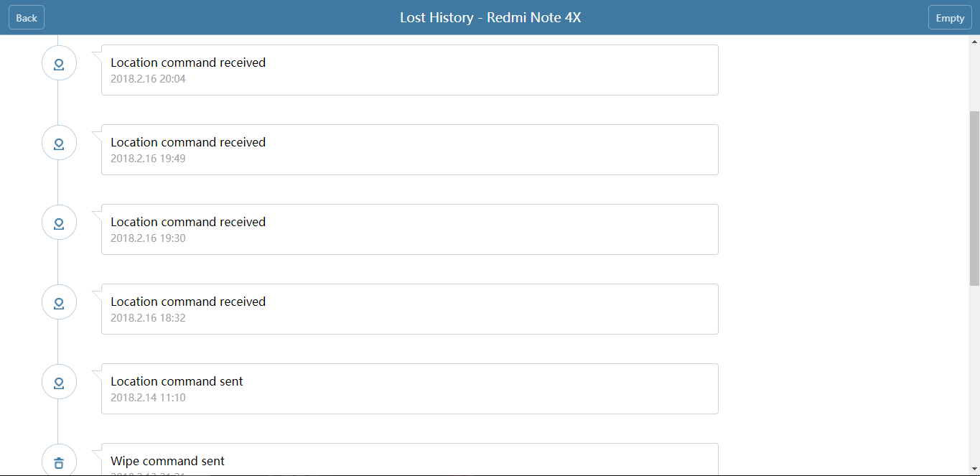
Task: Click location icon beside 18:32 entry
Action: [x=59, y=303]
